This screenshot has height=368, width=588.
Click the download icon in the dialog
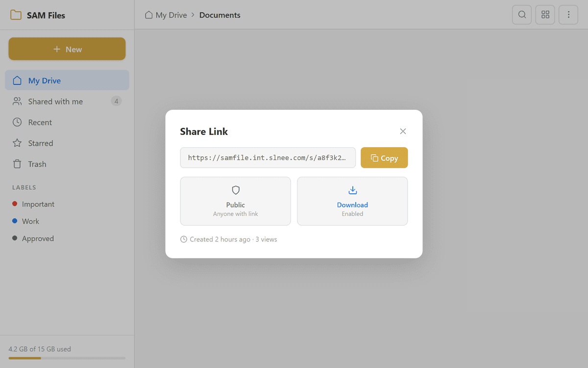coord(352,190)
